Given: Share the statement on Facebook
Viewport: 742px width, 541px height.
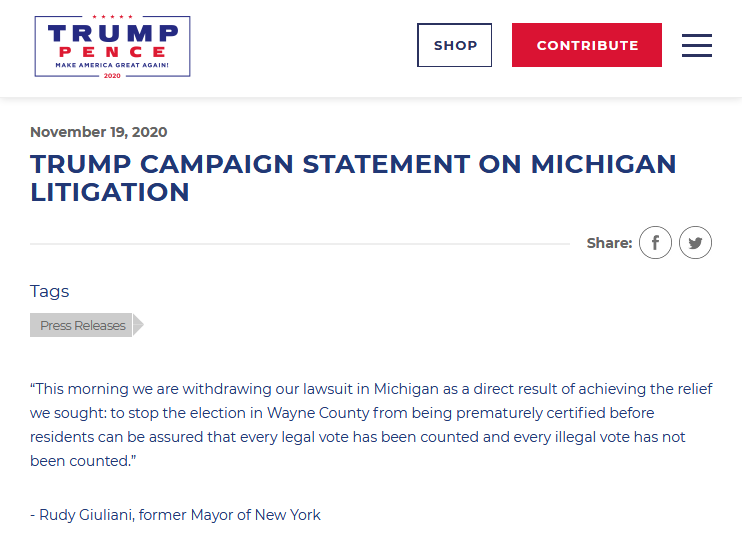Looking at the screenshot, I should point(655,243).
